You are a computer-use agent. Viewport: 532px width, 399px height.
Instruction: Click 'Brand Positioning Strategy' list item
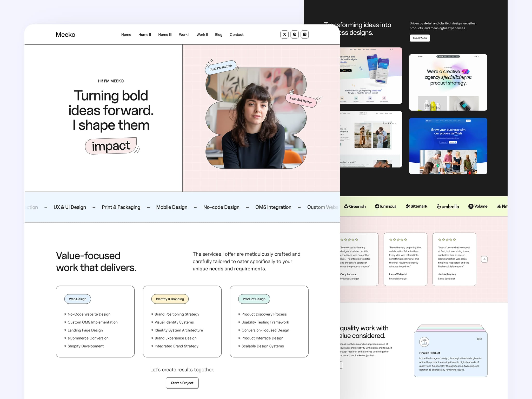177,314
